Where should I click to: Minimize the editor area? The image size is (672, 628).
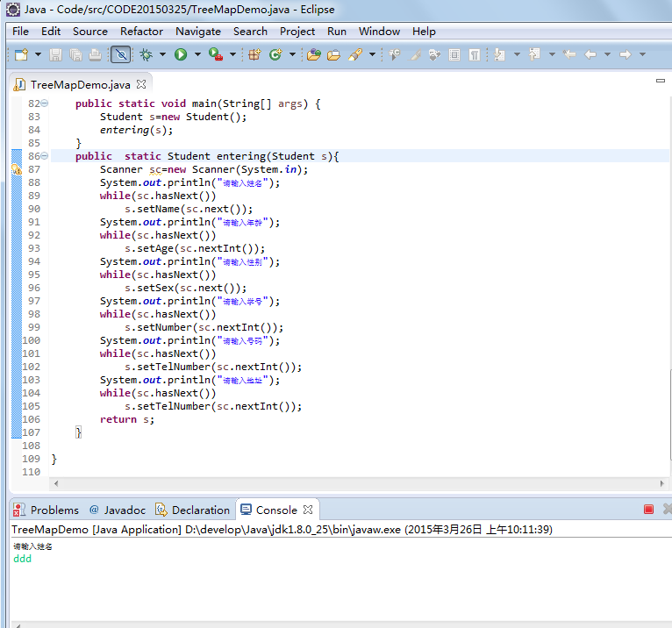pyautogui.click(x=661, y=80)
